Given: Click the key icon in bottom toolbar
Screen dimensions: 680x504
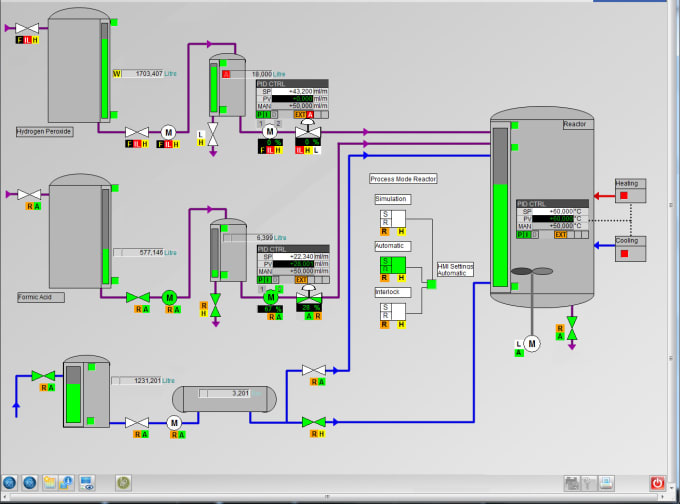Looking at the screenshot, I should pos(589,483).
